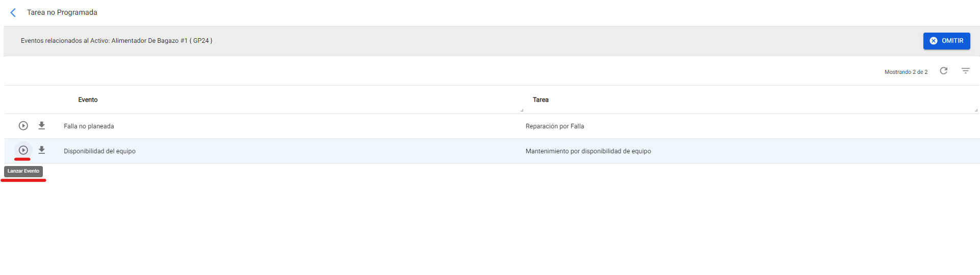Refresh the events list
This screenshot has width=980, height=275.
pos(943,71)
